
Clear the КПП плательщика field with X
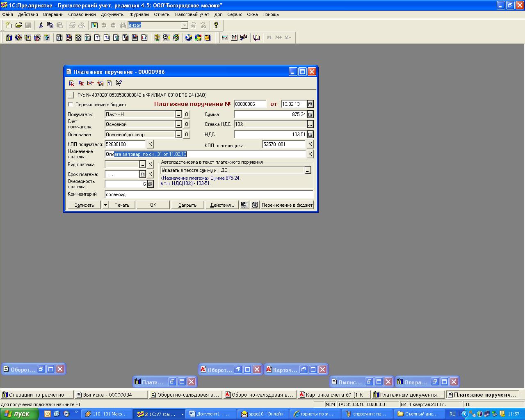(310, 144)
